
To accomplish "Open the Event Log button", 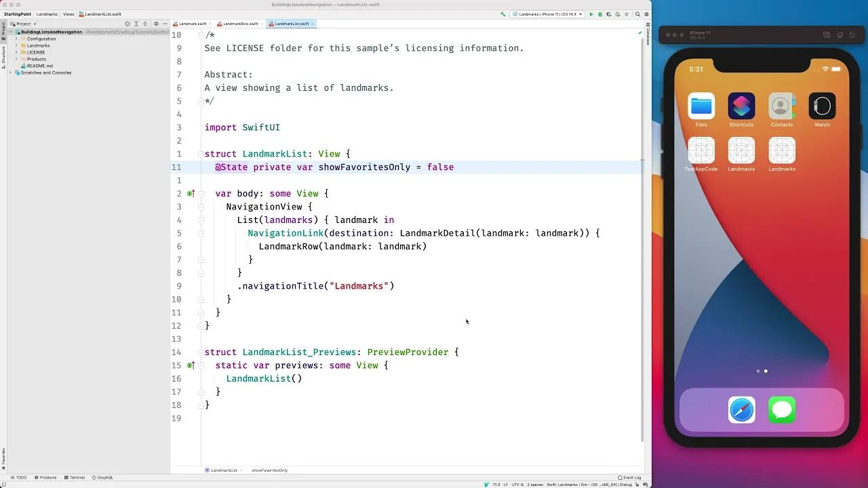I will (x=629, y=477).
